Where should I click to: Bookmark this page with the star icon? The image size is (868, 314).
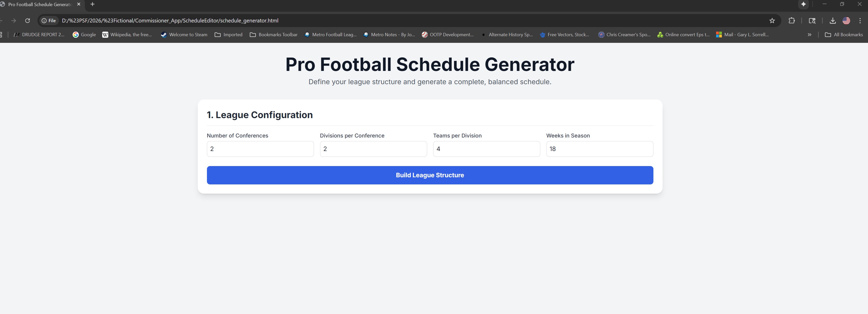point(772,21)
